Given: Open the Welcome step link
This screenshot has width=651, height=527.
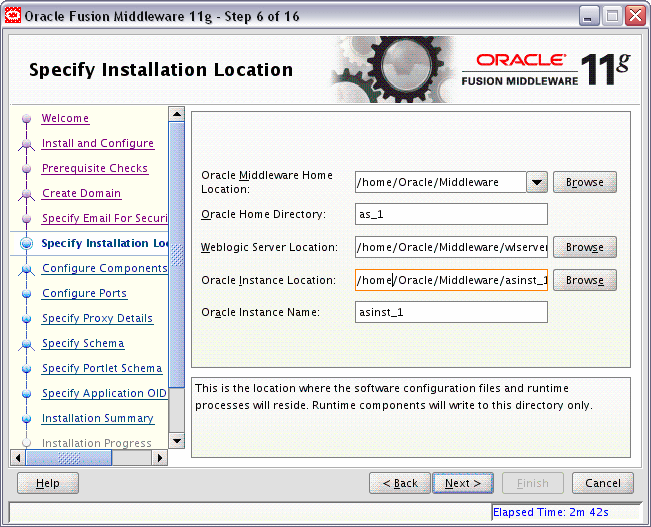Looking at the screenshot, I should pyautogui.click(x=65, y=118).
